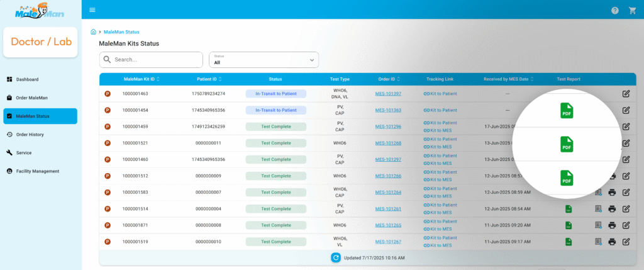Open the Status filter dropdown
Viewport: 644px width, 270px height.
[264, 60]
